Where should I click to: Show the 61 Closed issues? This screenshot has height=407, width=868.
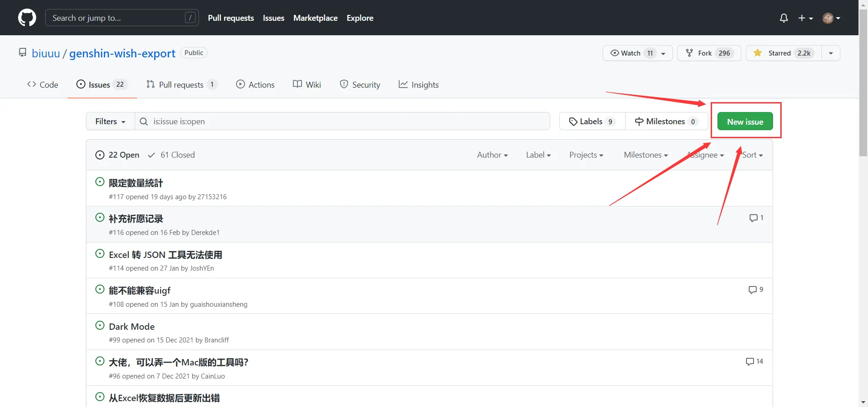coord(171,155)
